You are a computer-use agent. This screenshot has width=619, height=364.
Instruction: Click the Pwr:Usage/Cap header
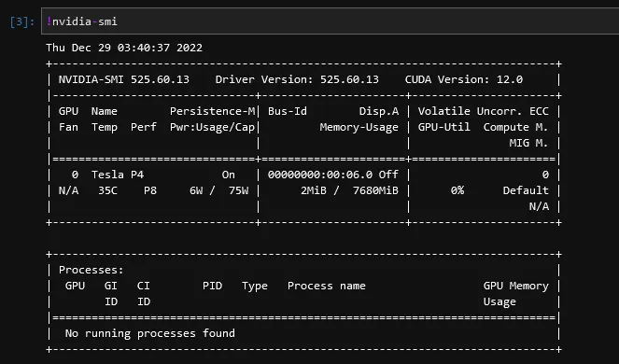[x=212, y=127]
